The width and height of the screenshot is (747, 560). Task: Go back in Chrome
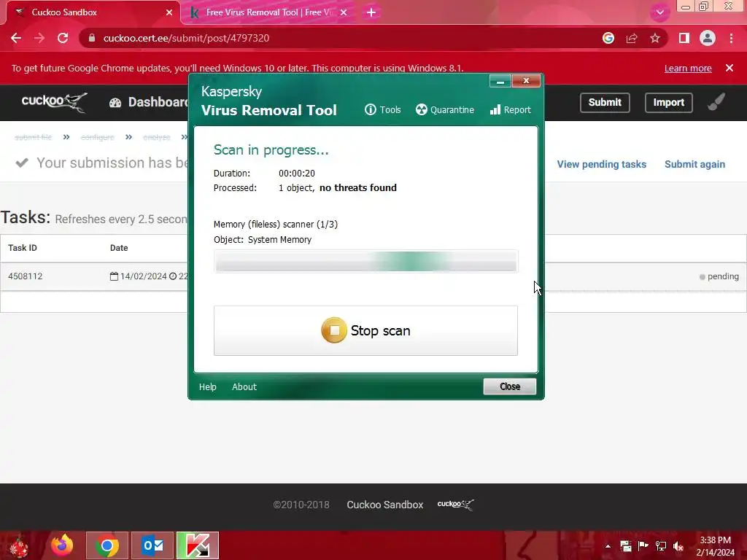coord(16,38)
